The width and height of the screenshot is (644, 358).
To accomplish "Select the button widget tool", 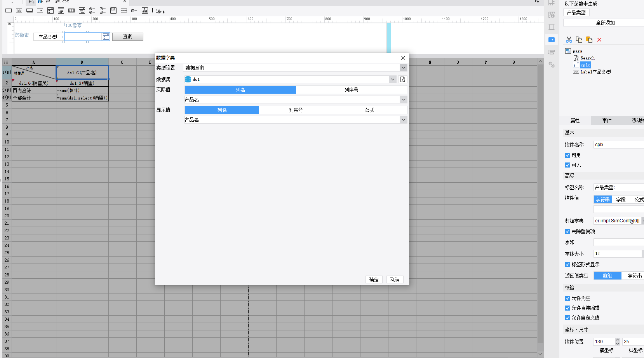I will pyautogui.click(x=30, y=10).
